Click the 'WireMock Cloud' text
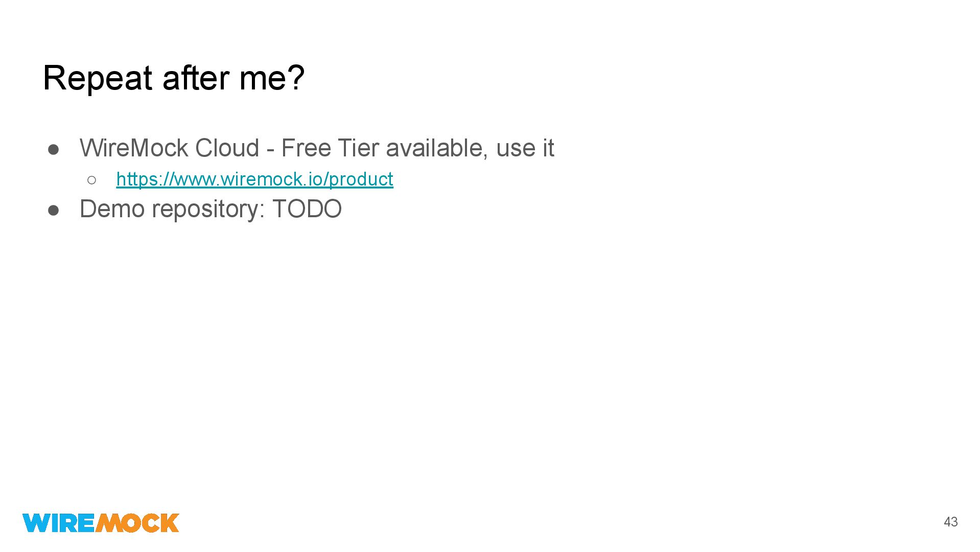 point(169,148)
